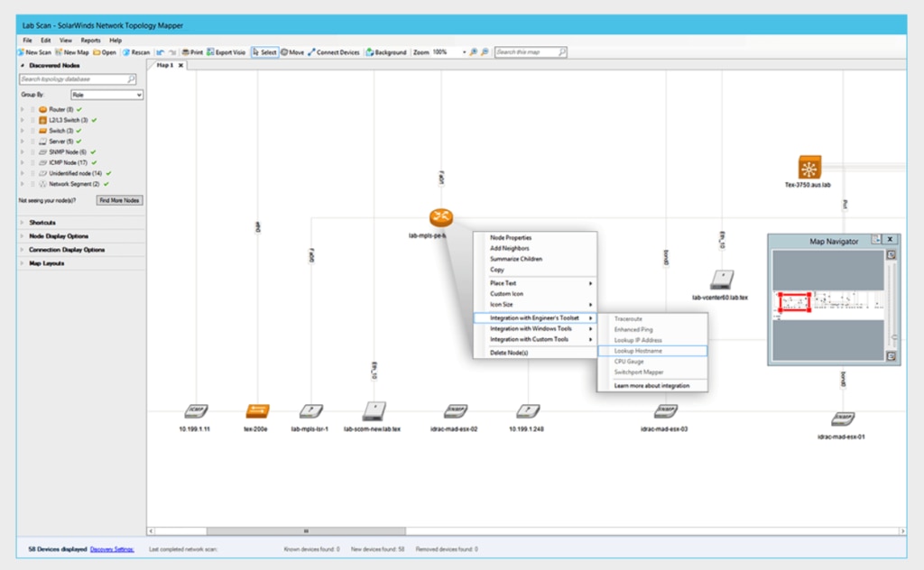924x570 pixels.
Task: Click Export Visio in the toolbar
Action: 226,52
